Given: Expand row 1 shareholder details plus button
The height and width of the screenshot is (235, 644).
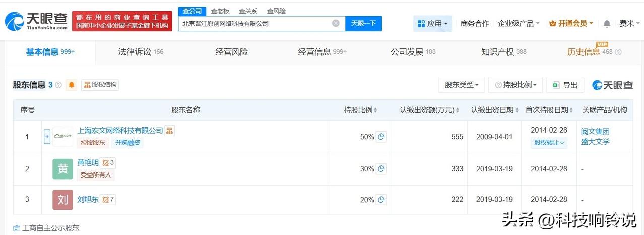Looking at the screenshot, I should coord(47,137).
